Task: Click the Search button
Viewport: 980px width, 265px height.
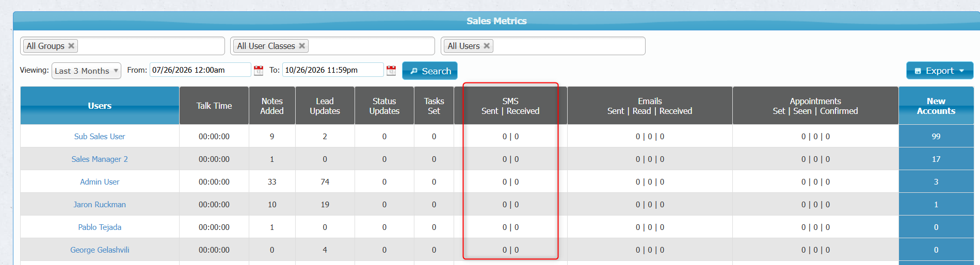Action: pyautogui.click(x=430, y=71)
